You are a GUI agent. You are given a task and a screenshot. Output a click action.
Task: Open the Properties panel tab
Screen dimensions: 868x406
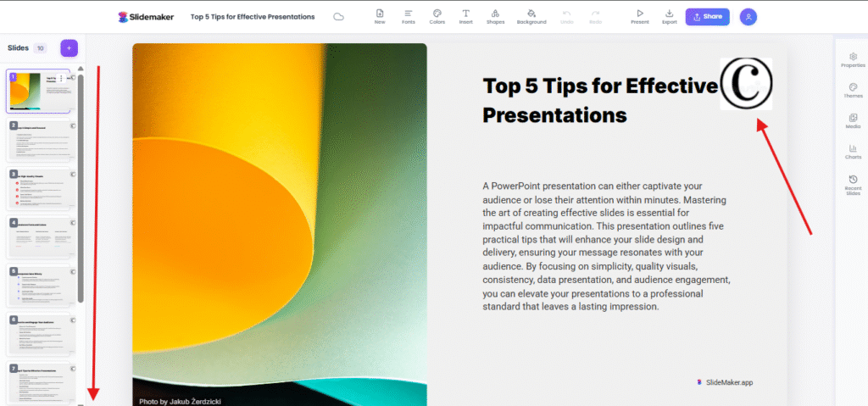853,59
